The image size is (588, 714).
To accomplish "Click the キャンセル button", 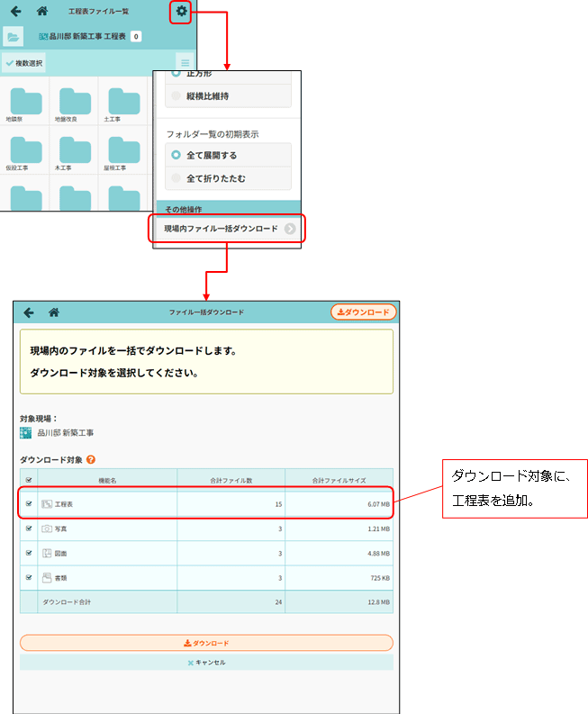I will point(206,662).
